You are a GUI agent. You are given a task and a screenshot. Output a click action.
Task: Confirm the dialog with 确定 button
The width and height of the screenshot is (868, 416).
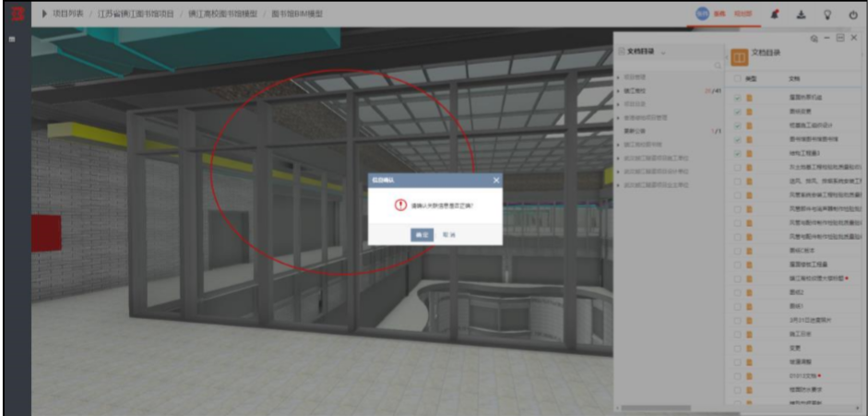coord(422,235)
